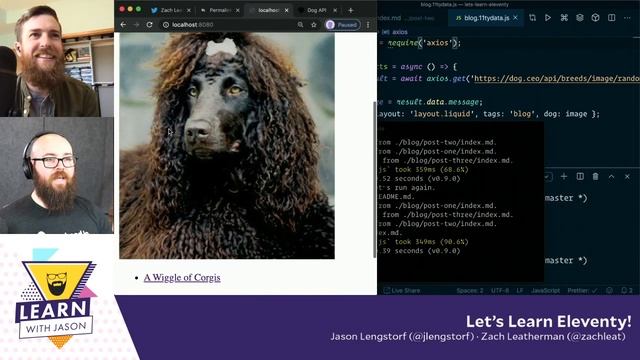640x360 pixels.
Task: Click the feedback smiley in status bar
Action: pyautogui.click(x=609, y=291)
